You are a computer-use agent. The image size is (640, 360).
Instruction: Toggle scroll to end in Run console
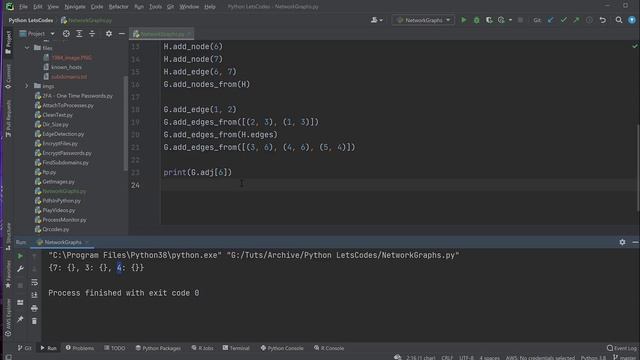[34, 295]
